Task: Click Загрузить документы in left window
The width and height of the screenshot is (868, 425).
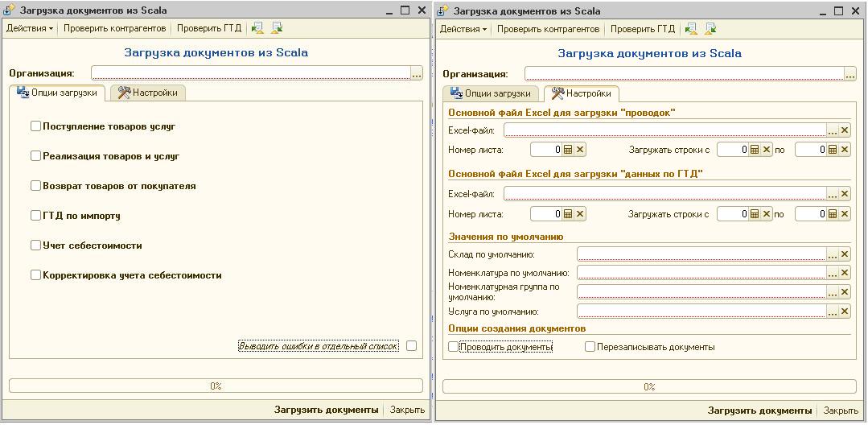Action: coord(326,410)
